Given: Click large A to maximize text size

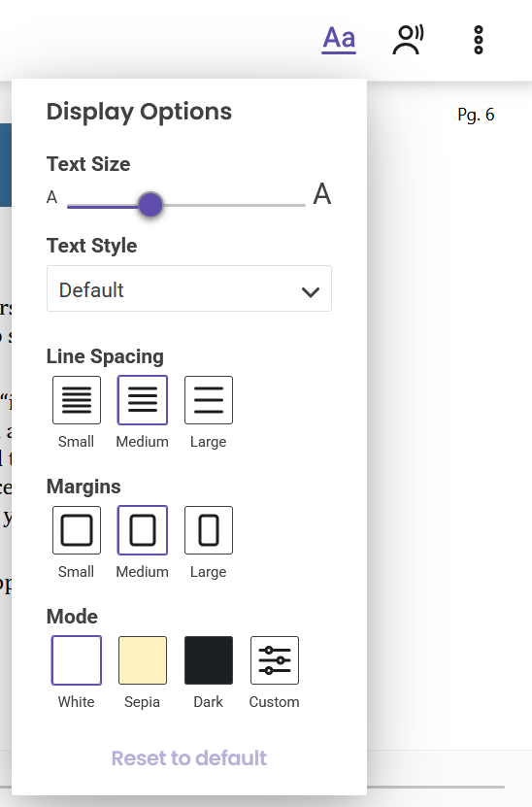Looking at the screenshot, I should [322, 194].
